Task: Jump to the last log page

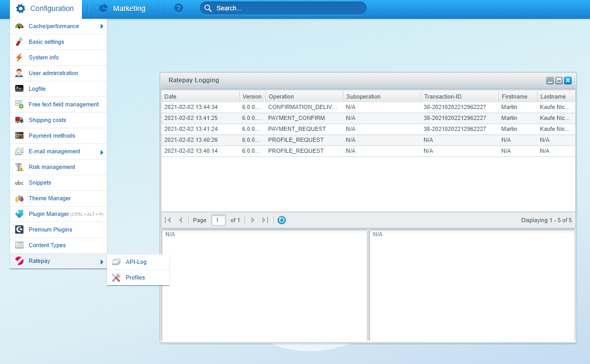Action: click(265, 220)
